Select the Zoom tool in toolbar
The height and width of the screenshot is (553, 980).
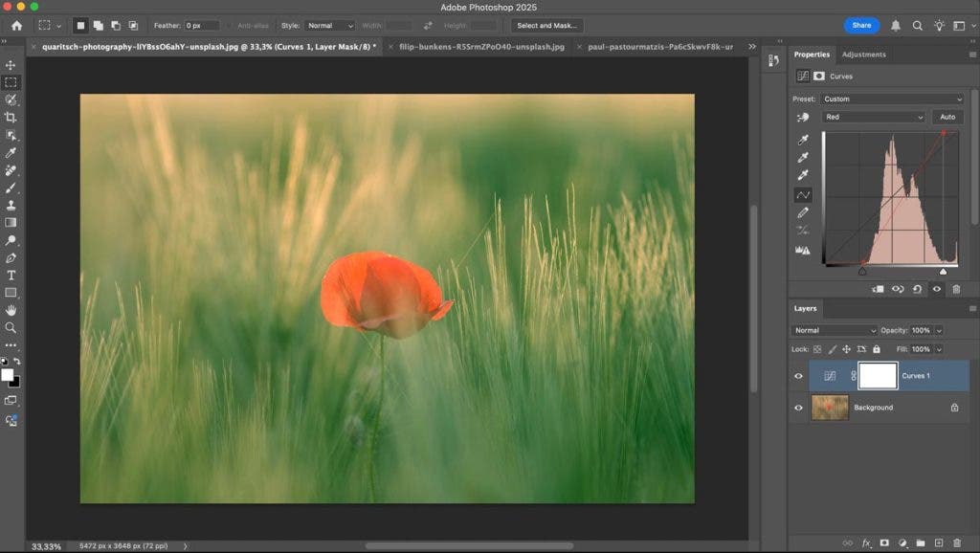click(11, 327)
